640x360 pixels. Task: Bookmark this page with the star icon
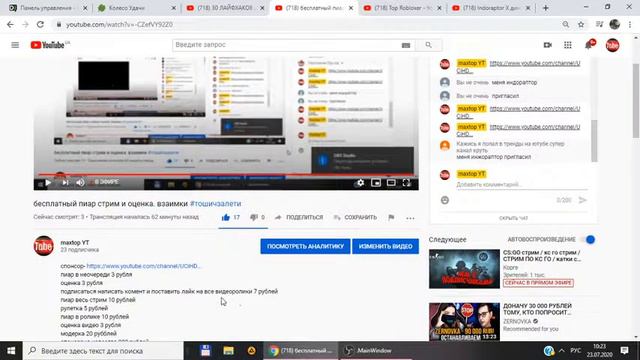581,24
